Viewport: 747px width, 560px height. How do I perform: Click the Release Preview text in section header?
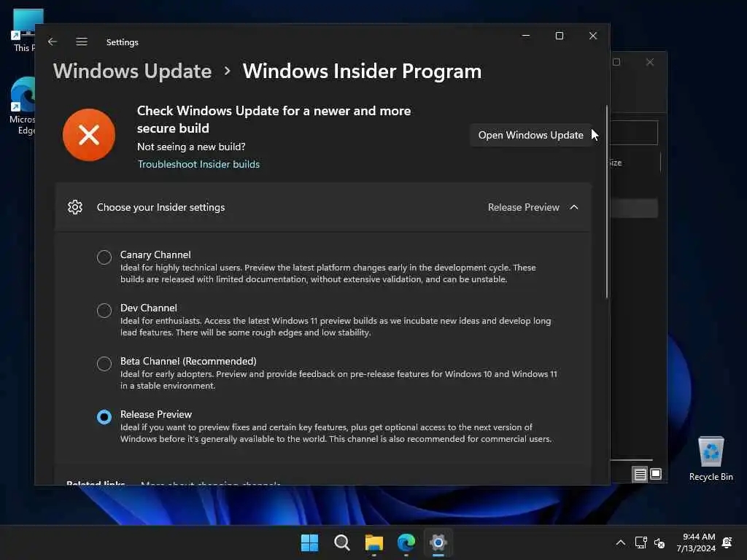(523, 207)
